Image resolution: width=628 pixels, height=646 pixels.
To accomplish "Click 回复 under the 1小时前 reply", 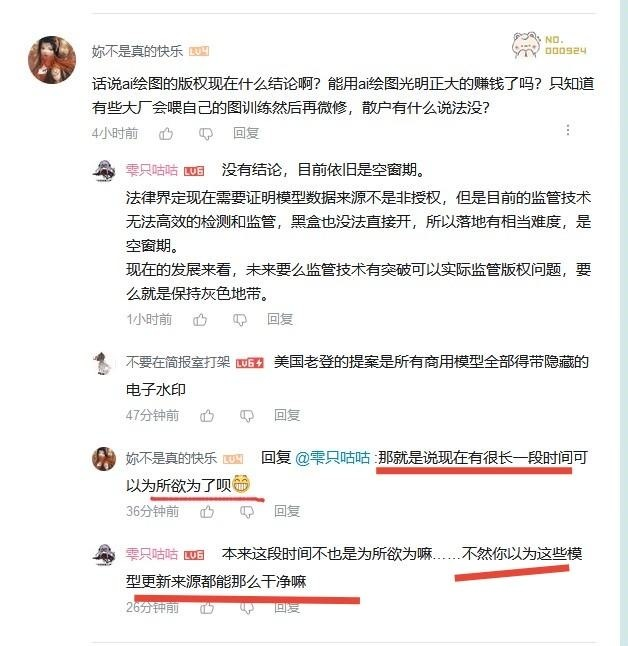I will pyautogui.click(x=280, y=319).
